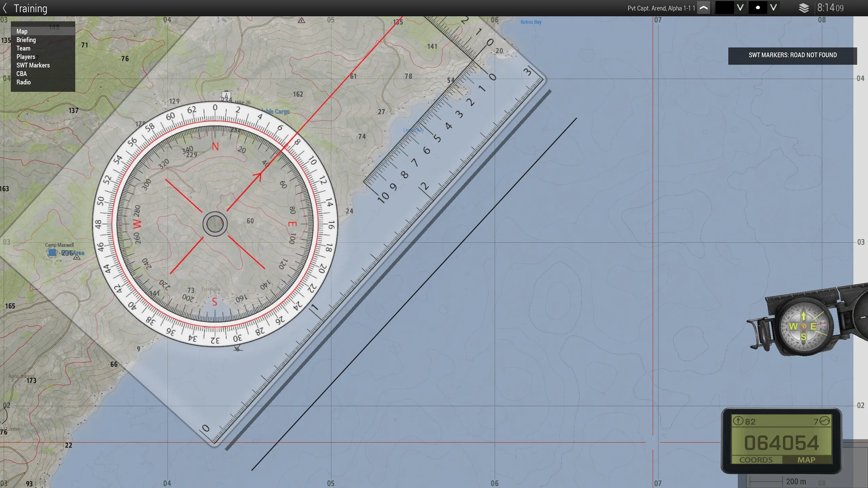Viewport: 868px width, 488px height.
Task: Click the elevation marker 173
Action: 31,381
